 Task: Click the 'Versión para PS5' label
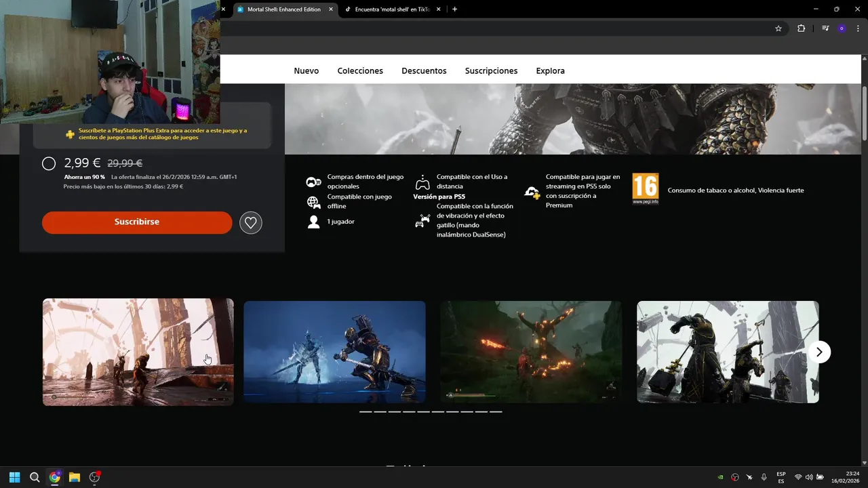click(x=439, y=197)
